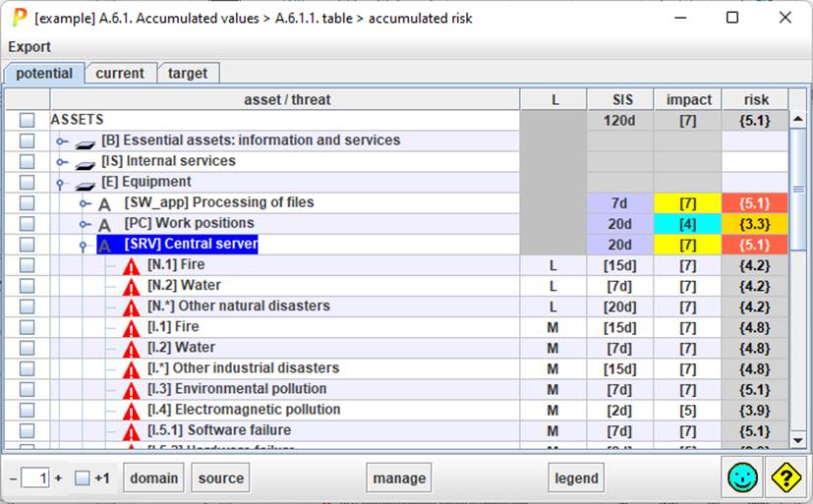Tick checkbox for [N.1] Fire row

tap(27, 265)
